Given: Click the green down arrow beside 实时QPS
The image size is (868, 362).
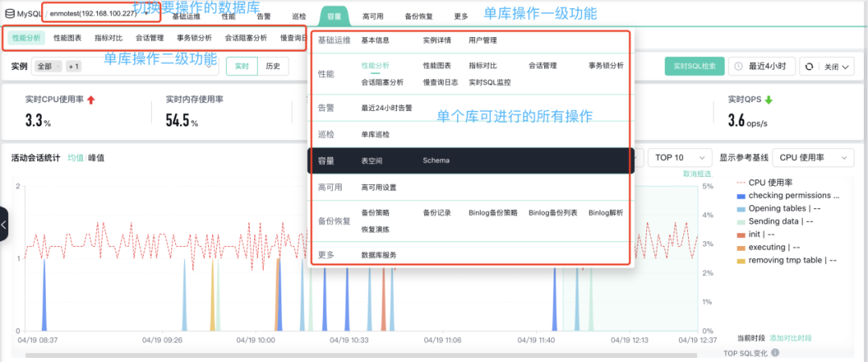Looking at the screenshot, I should click(768, 100).
